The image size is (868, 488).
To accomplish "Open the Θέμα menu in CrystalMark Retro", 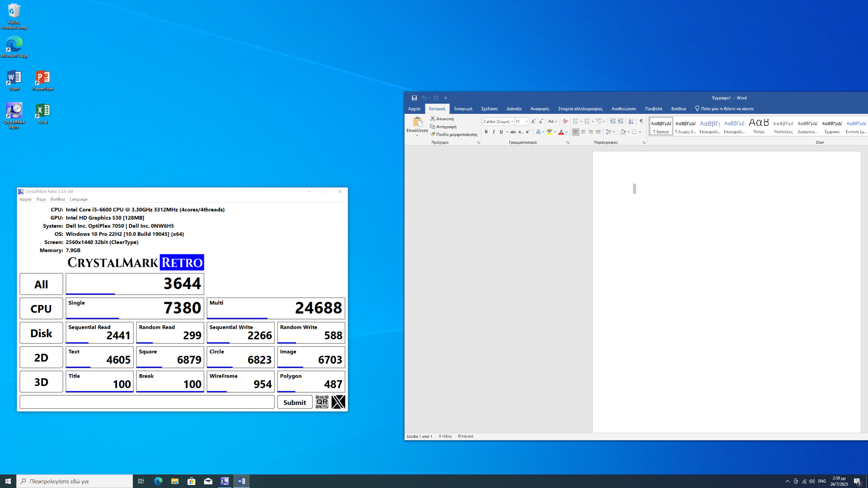I will pos(41,199).
